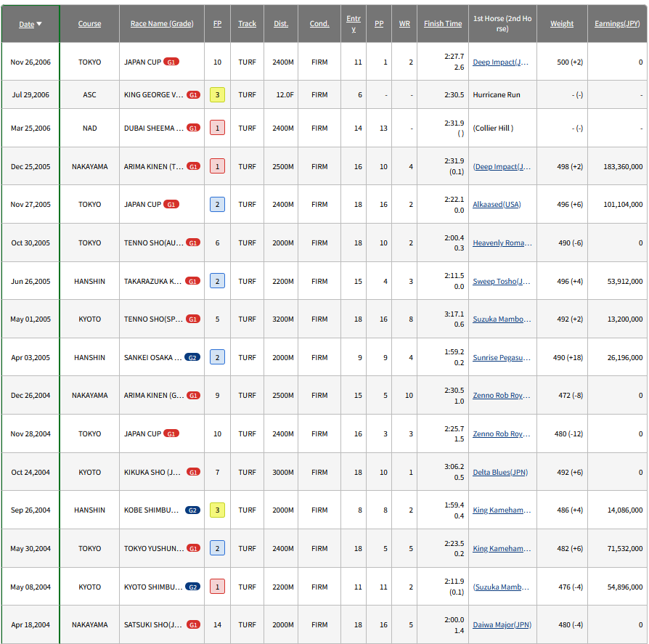This screenshot has width=649, height=644.
Task: Click G1 badge on Tenno Sho(Spring) row
Action: [x=193, y=319]
